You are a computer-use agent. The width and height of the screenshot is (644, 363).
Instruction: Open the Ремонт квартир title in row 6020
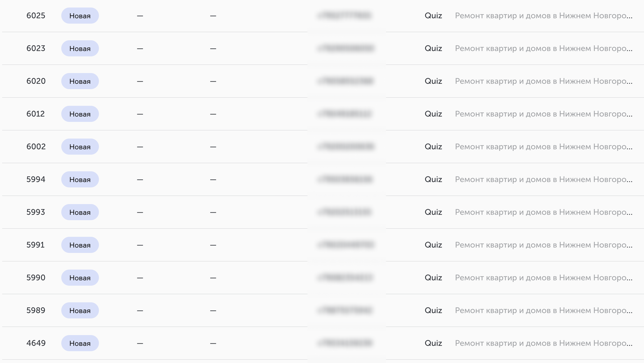(543, 81)
